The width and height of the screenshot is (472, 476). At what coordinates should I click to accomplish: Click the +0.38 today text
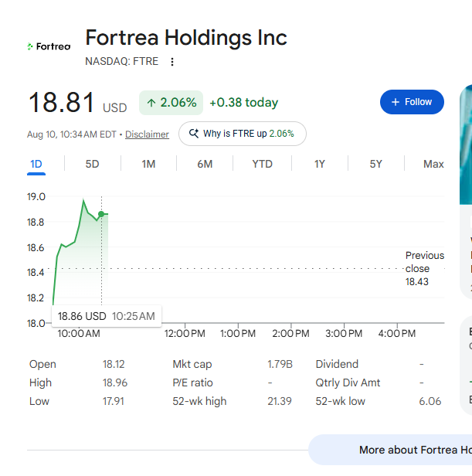[x=244, y=103]
